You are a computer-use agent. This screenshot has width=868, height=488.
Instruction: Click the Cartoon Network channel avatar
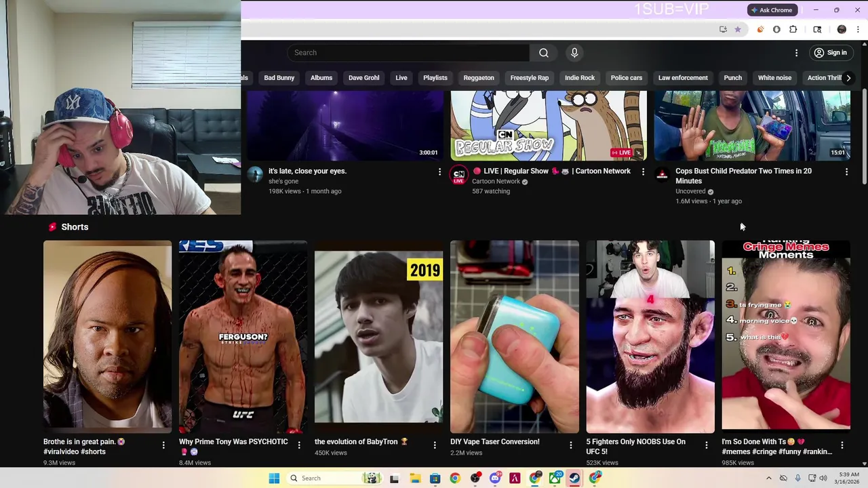click(458, 175)
